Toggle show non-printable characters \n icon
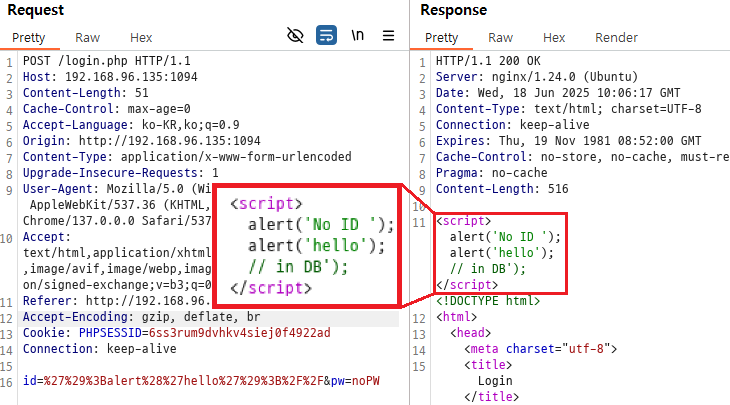The image size is (730, 405). (357, 35)
